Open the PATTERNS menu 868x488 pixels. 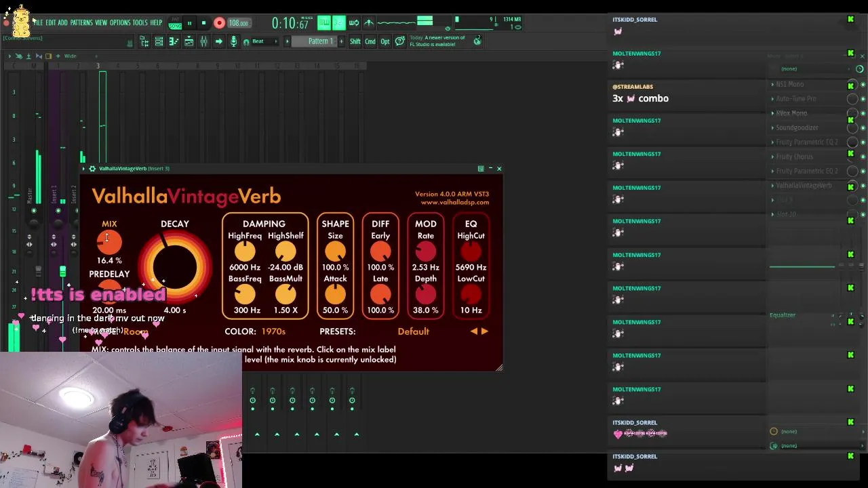click(81, 23)
